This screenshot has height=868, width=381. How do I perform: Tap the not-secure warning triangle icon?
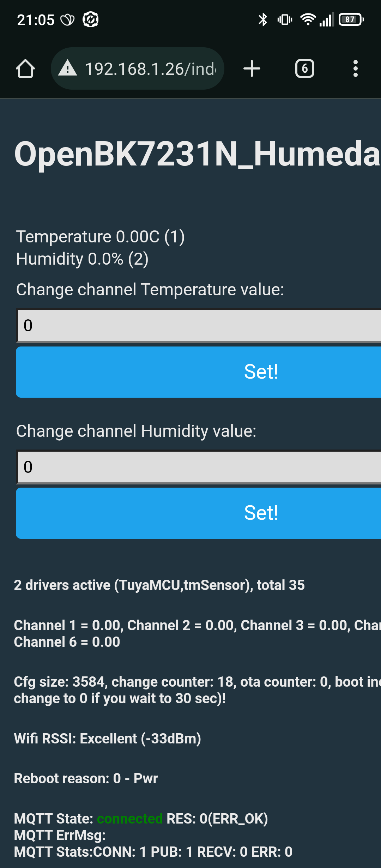pos(67,68)
